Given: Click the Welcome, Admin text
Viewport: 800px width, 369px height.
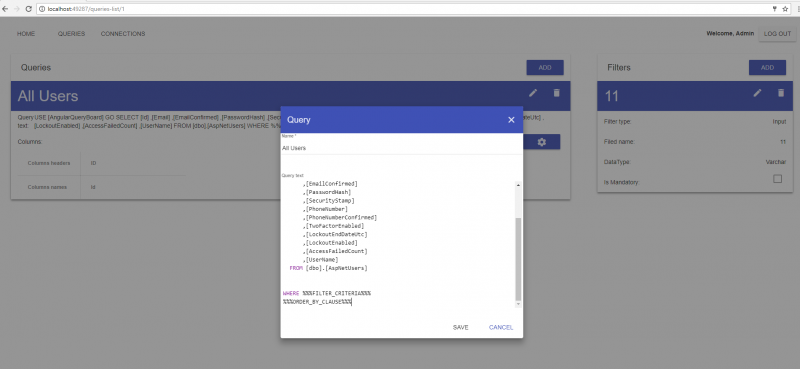Looking at the screenshot, I should 730,34.
